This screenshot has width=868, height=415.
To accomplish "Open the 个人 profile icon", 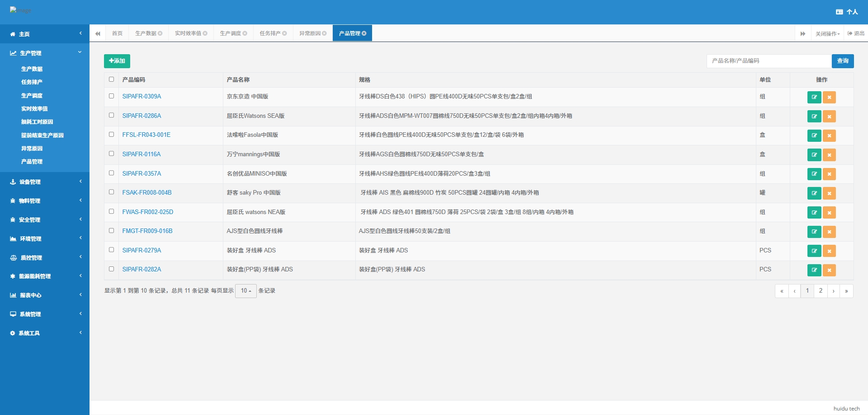I will 847,12.
